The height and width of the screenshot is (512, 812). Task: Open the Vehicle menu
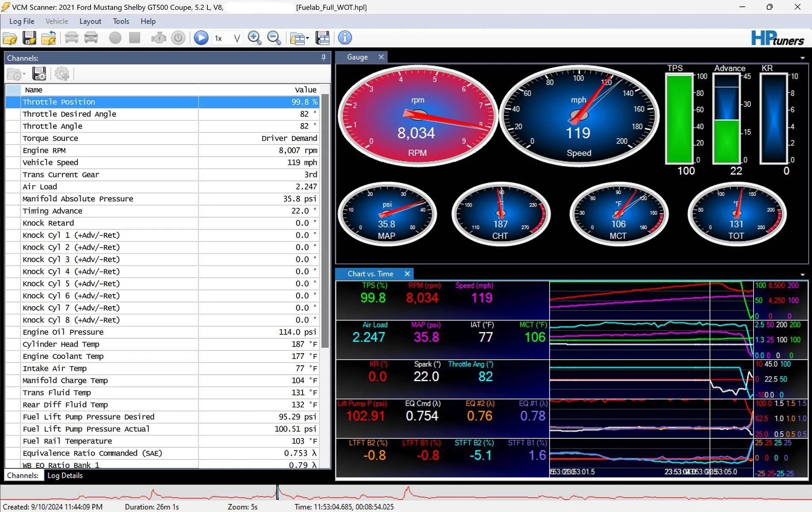point(57,21)
